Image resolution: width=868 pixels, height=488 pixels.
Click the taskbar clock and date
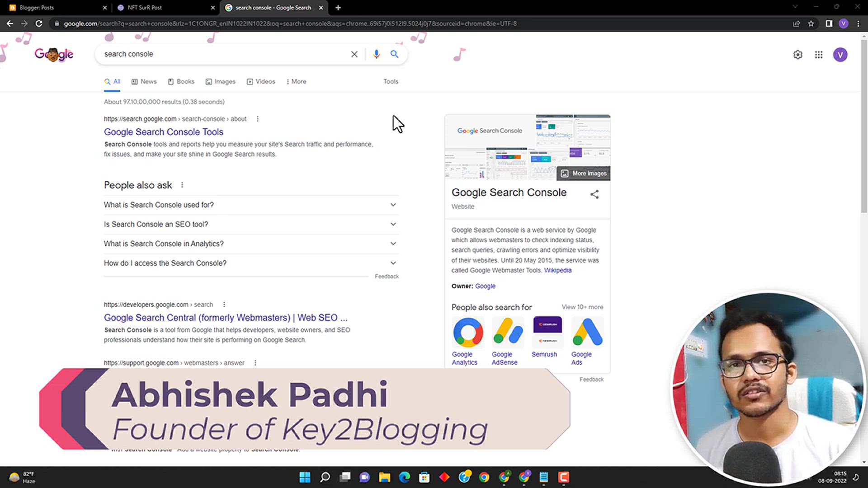pos(833,477)
